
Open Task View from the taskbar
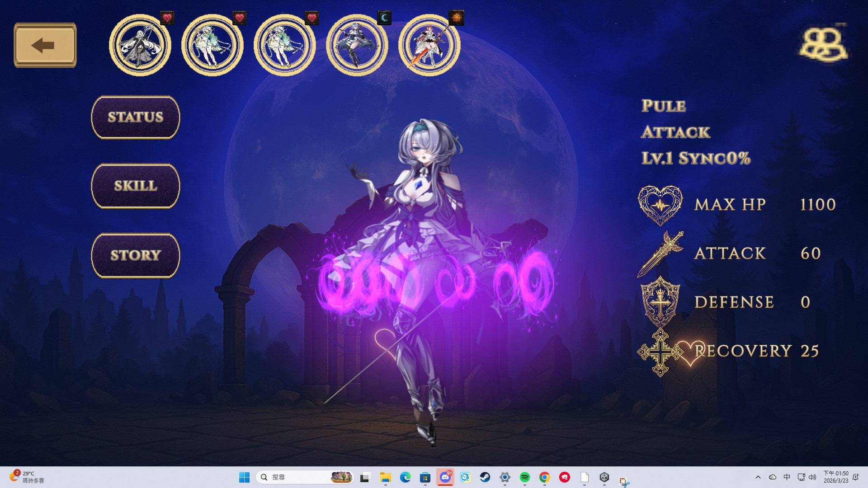click(x=365, y=477)
